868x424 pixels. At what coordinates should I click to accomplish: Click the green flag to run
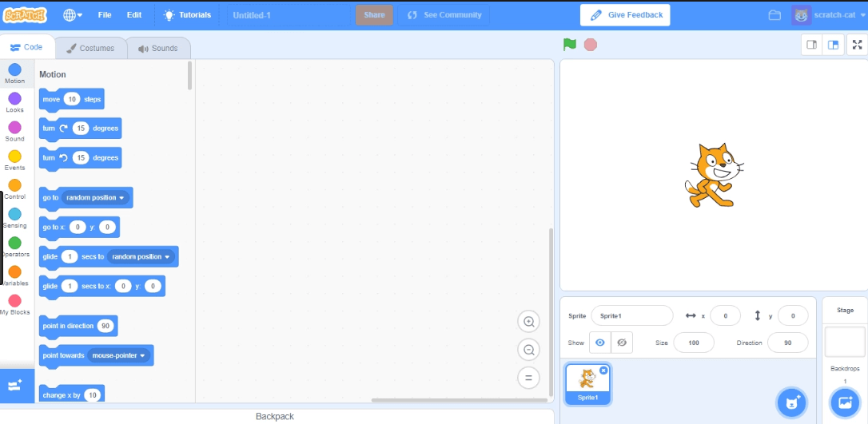570,44
